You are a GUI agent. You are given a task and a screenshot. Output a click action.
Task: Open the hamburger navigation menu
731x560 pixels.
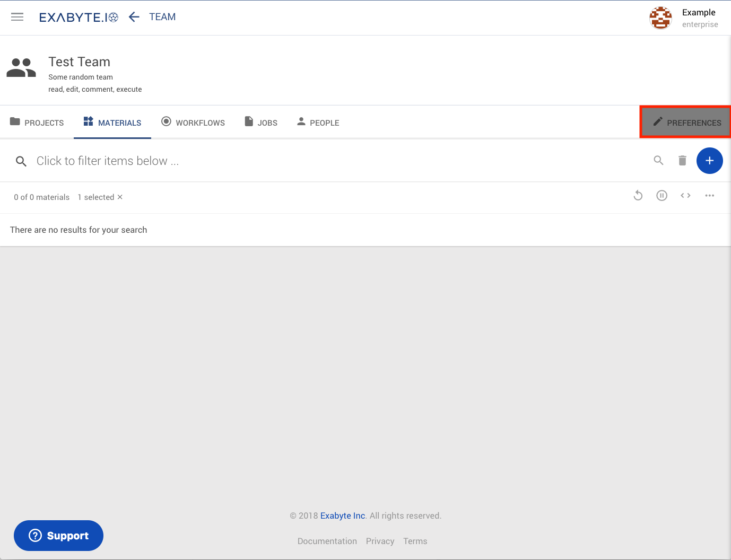[x=18, y=17]
